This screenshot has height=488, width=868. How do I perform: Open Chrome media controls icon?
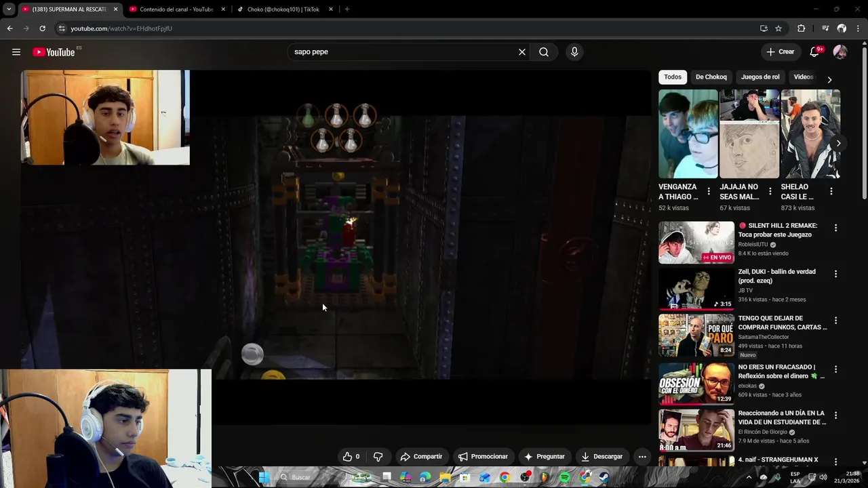click(825, 28)
